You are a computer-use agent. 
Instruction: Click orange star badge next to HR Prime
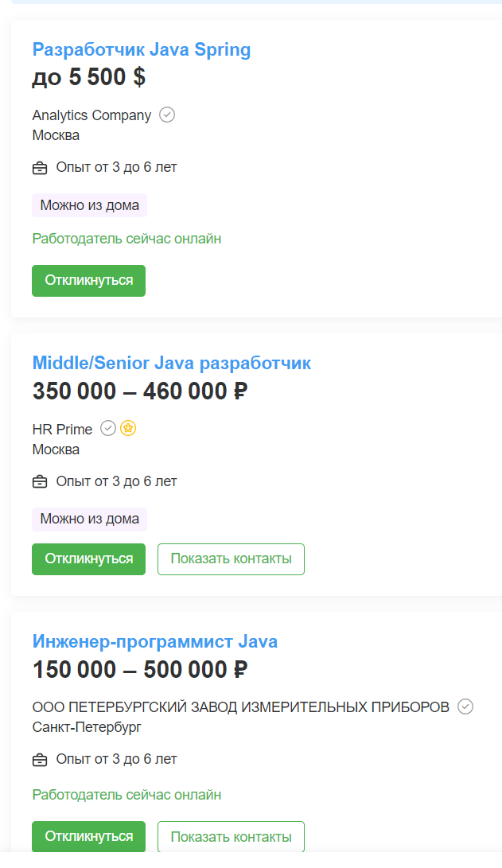[128, 429]
